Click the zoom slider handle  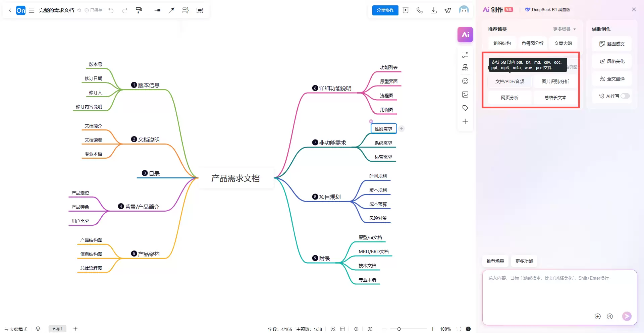(399, 329)
